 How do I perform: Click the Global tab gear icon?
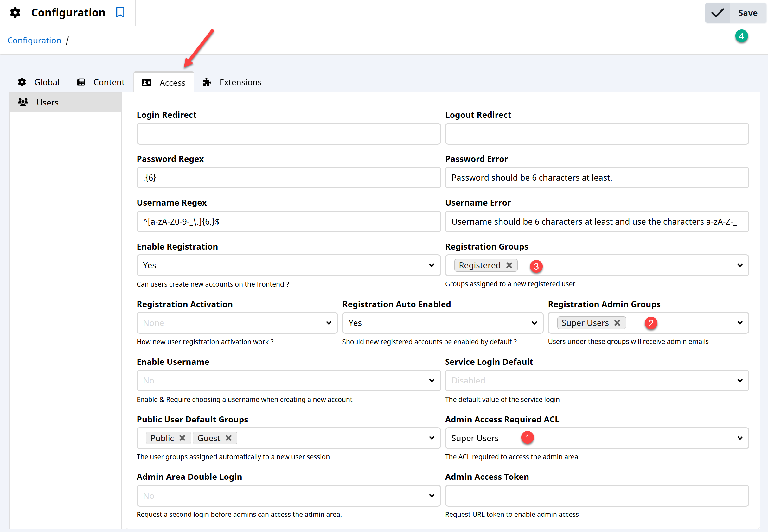coord(22,82)
